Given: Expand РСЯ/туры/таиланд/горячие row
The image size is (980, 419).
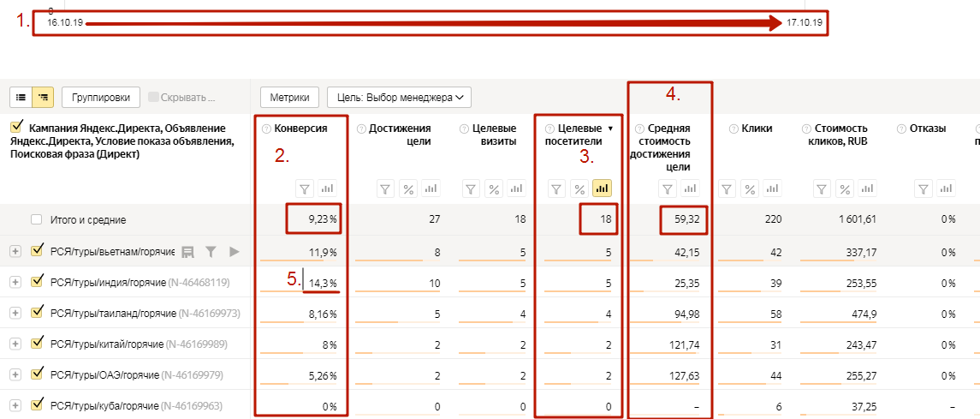Looking at the screenshot, I should point(15,313).
